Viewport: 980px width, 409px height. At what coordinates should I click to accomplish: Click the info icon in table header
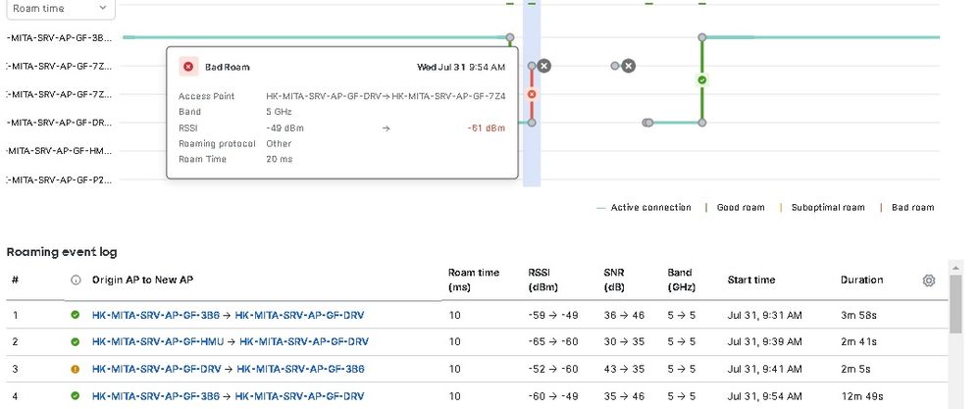[x=76, y=281]
